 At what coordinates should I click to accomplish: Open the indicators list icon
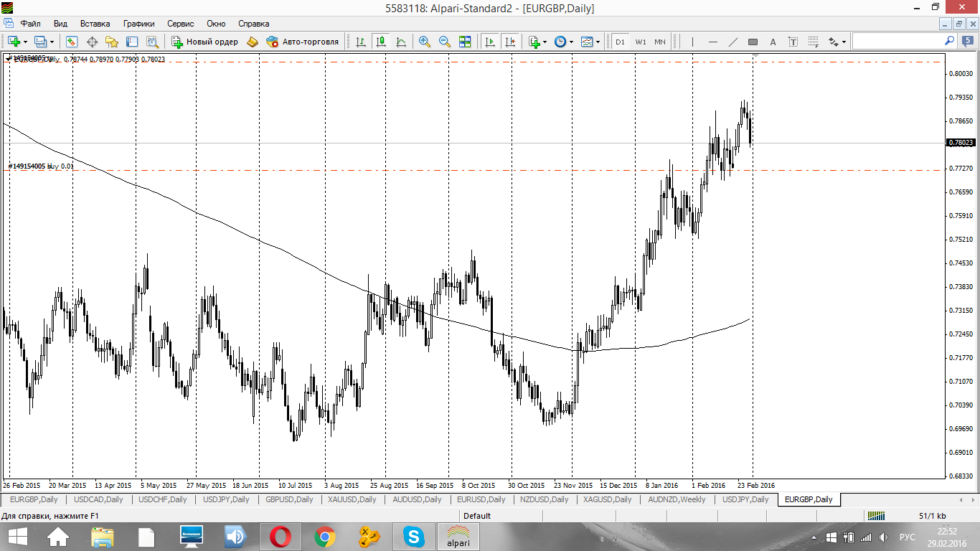(x=534, y=42)
